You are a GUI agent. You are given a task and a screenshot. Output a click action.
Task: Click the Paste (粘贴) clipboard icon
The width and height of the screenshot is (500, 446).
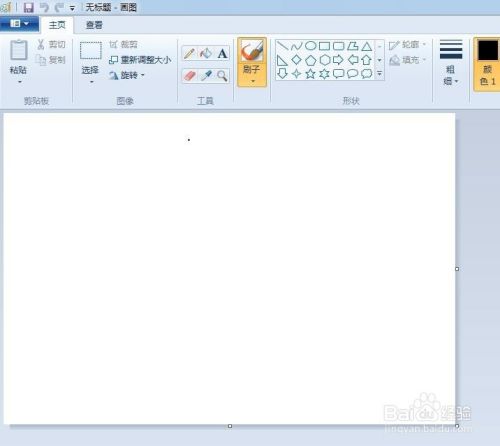pos(19,50)
